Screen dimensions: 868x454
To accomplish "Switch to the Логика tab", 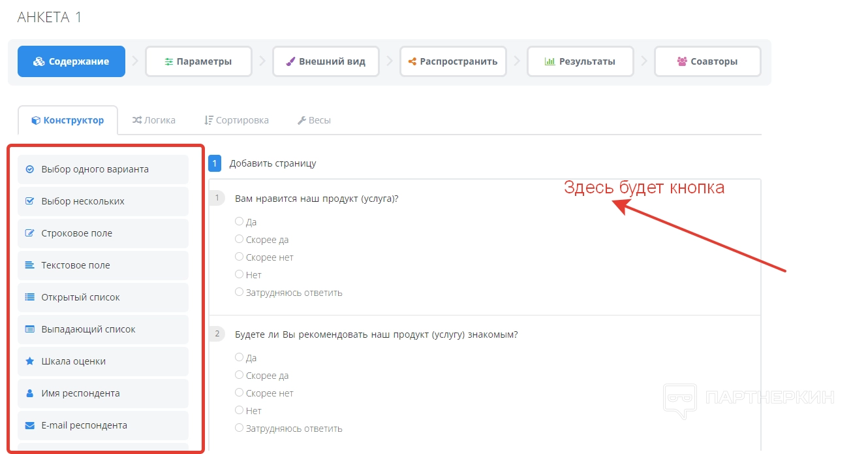I will click(154, 120).
